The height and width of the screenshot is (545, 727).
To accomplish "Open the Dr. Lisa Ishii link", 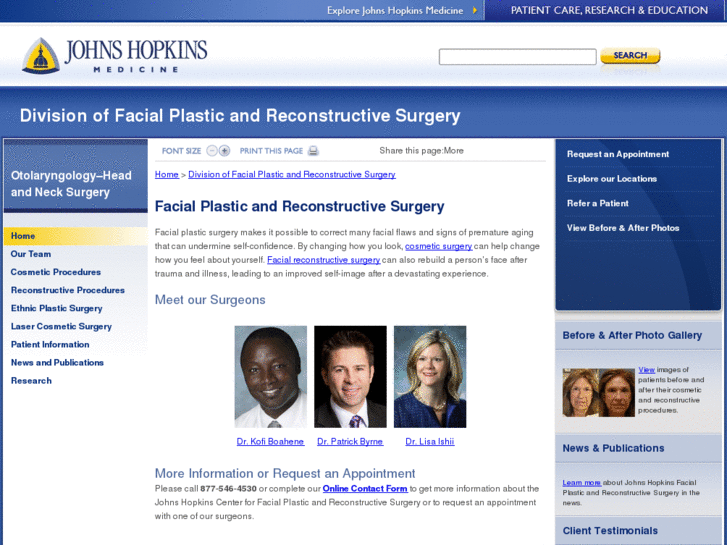I will [430, 442].
